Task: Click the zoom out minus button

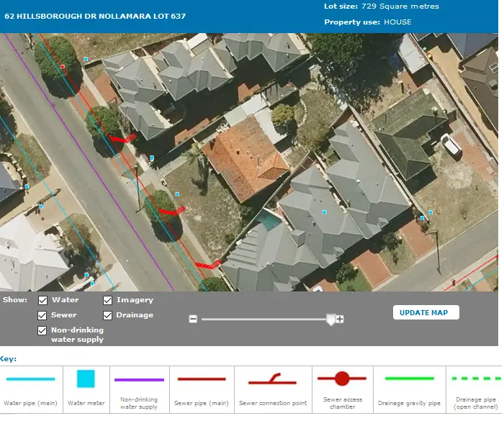Action: pos(193,319)
